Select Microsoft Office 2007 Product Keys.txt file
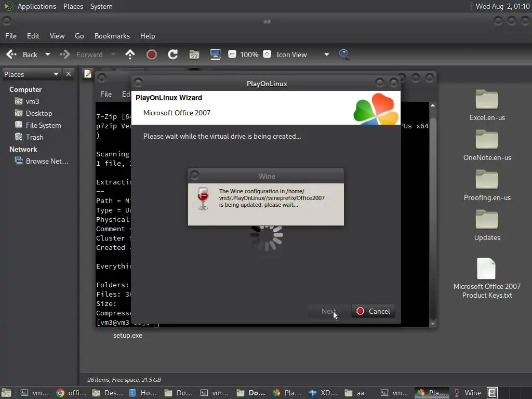 [487, 278]
